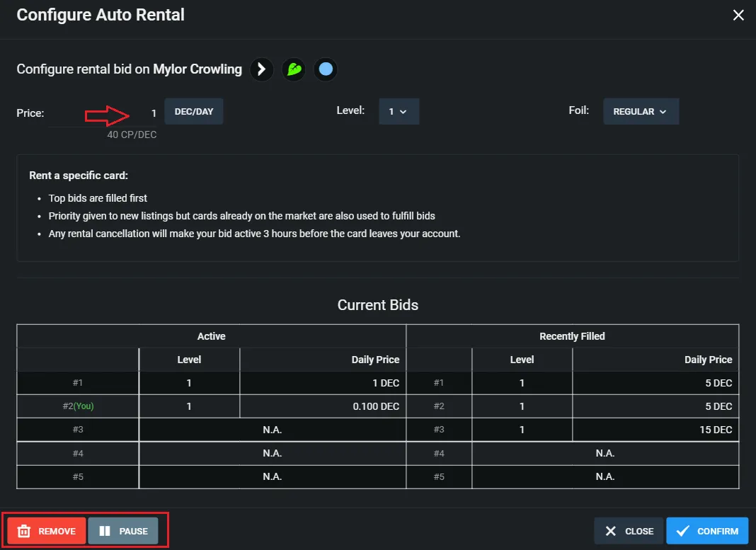756x550 pixels.
Task: Click the recently filled #2 5 DEC price
Action: pos(718,406)
